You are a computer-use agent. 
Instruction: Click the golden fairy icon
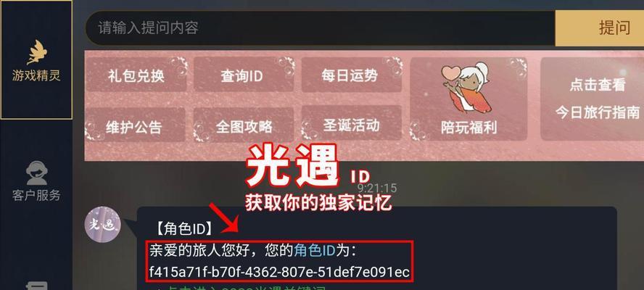(36, 52)
